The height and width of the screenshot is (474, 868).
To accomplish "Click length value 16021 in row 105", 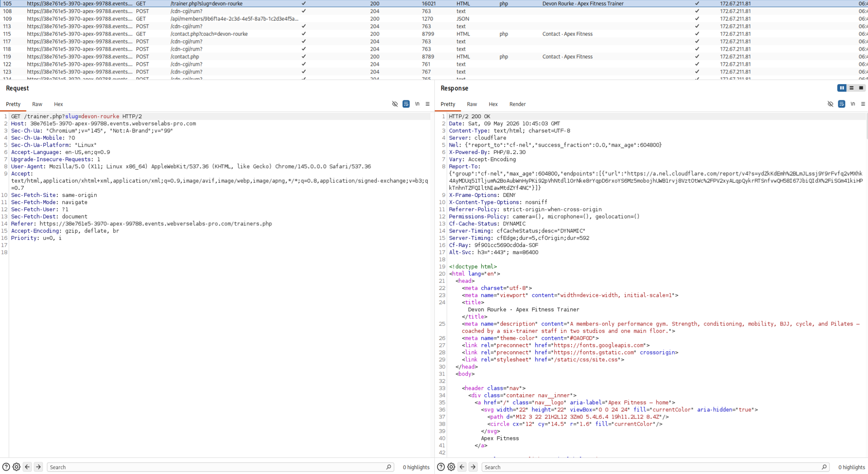I will tap(428, 3).
